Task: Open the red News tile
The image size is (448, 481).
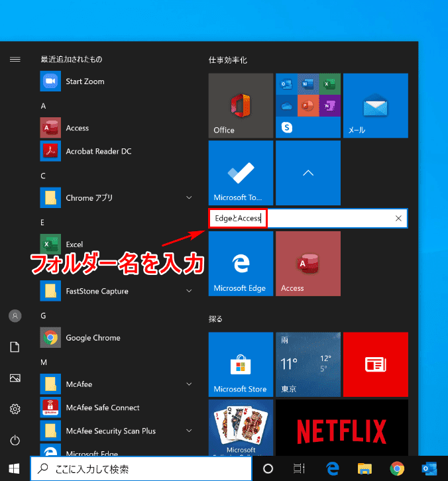Action: tap(376, 364)
